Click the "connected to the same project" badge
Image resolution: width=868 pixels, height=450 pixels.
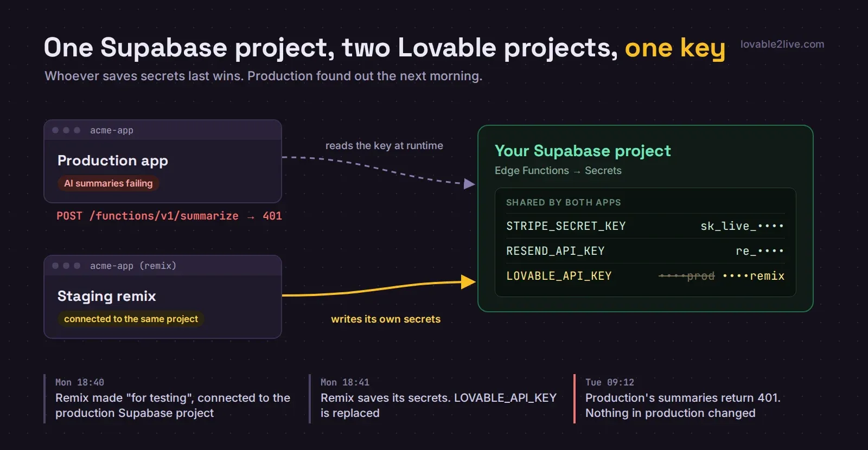[x=131, y=319]
